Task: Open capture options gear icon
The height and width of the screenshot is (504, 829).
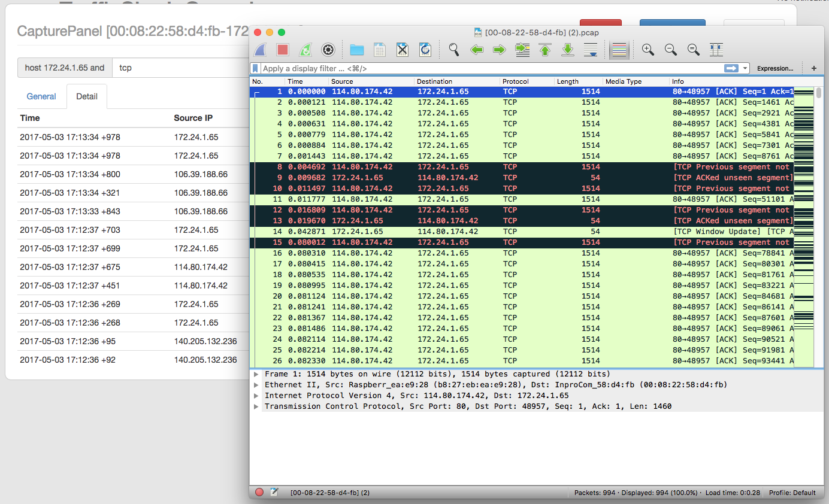Action: pos(328,50)
